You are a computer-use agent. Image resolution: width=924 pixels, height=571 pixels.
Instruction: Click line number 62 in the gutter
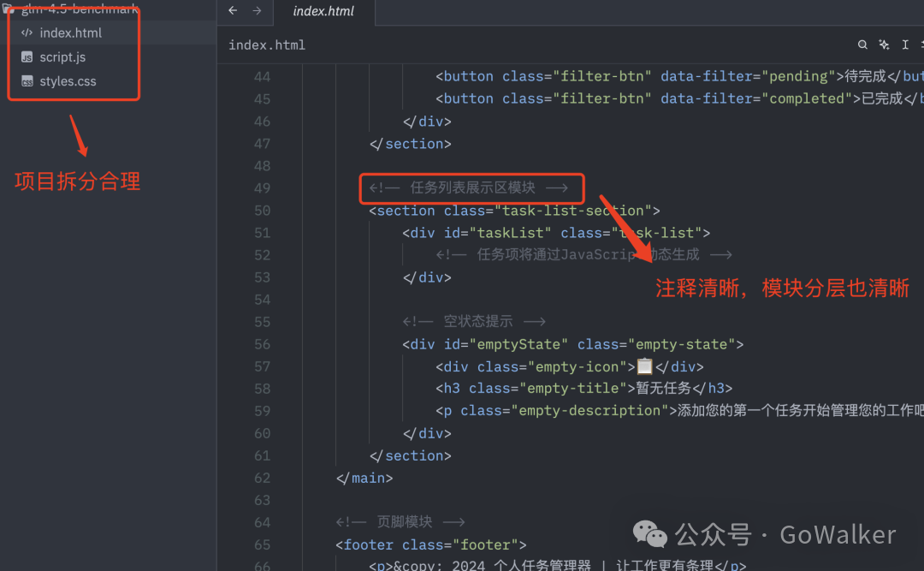[x=263, y=478]
